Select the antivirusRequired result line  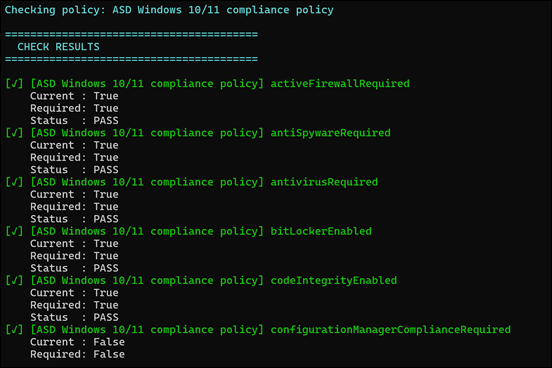point(192,182)
